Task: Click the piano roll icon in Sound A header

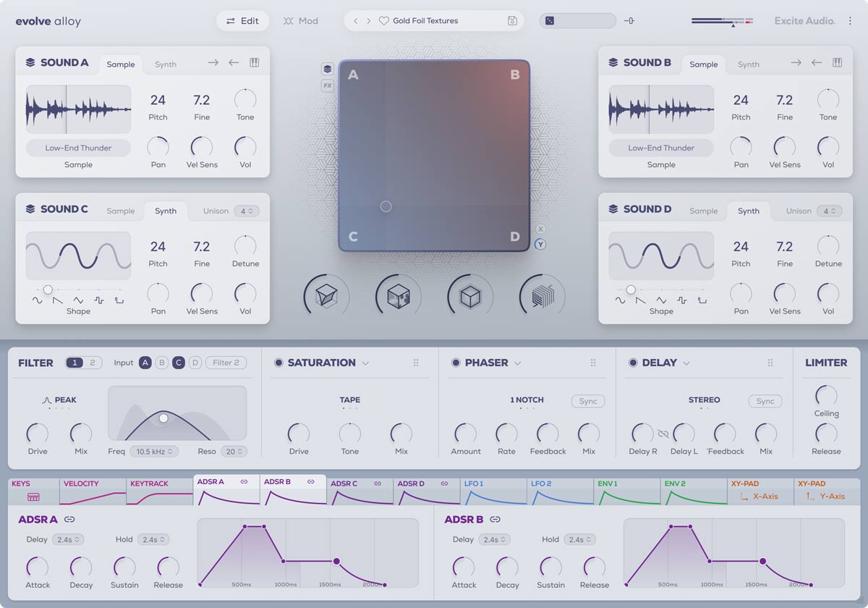Action: click(254, 62)
